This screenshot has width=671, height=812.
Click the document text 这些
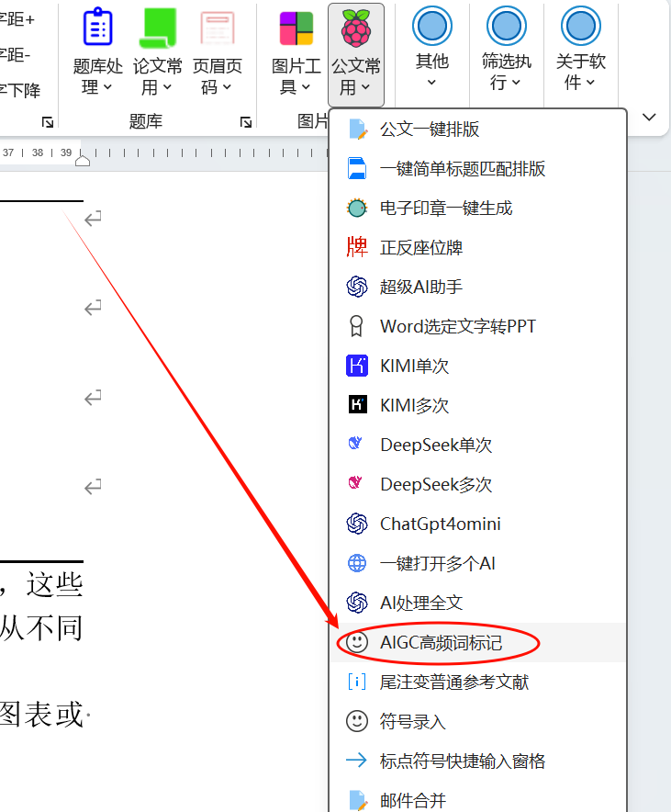tap(55, 584)
